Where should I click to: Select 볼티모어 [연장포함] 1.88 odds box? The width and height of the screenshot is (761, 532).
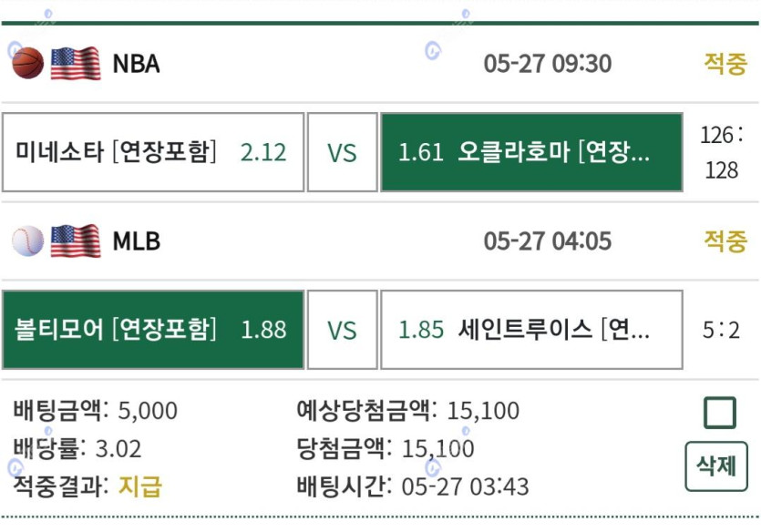[153, 330]
